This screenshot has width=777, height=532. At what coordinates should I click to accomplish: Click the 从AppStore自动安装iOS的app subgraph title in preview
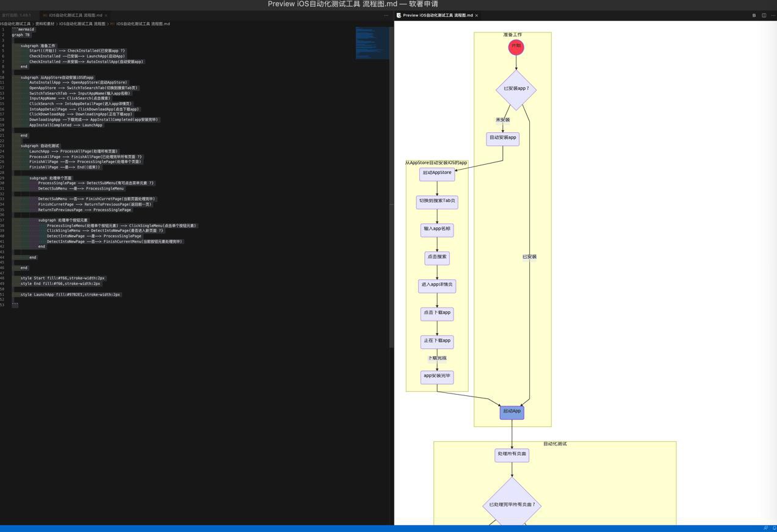tap(436, 163)
